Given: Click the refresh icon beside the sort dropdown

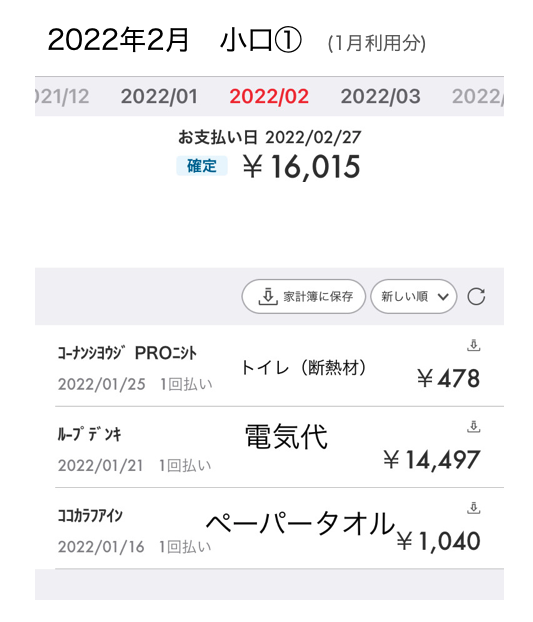Looking at the screenshot, I should (x=476, y=297).
